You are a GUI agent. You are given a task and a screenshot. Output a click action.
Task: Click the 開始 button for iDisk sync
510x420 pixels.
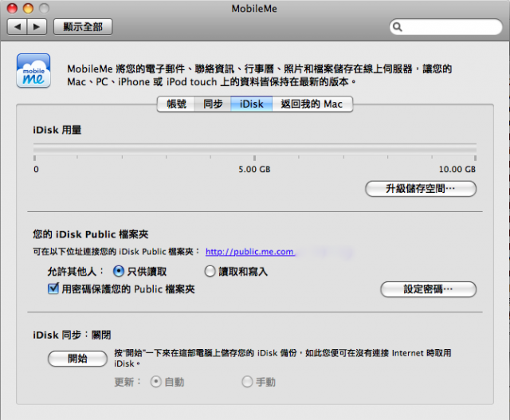[77, 359]
